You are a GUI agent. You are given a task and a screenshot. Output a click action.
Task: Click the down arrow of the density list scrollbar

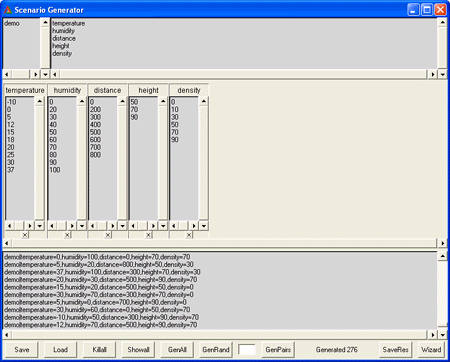pos(204,226)
